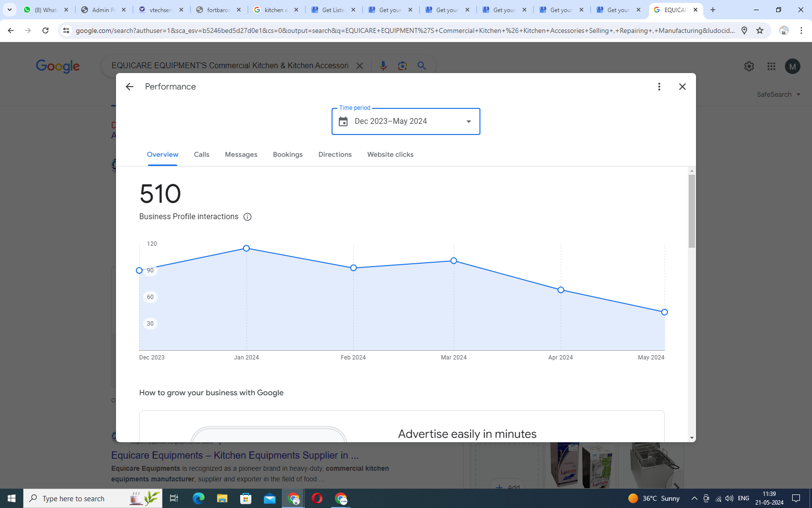Reload the current page
812x508 pixels.
click(x=45, y=30)
